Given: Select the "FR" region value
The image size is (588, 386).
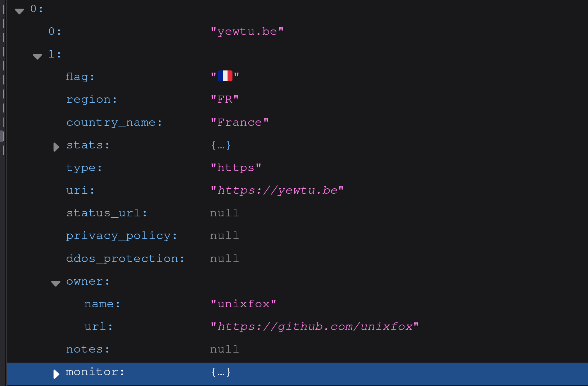Looking at the screenshot, I should click(x=225, y=100).
